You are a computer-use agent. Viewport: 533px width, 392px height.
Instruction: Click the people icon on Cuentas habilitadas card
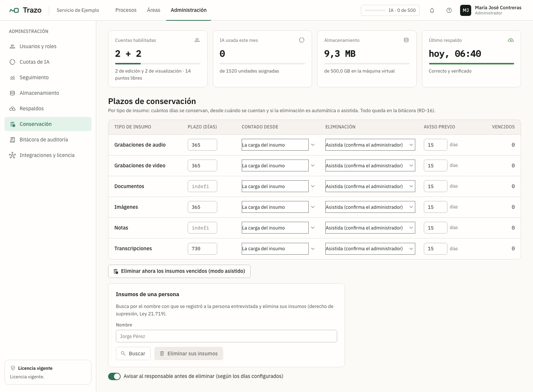197,40
